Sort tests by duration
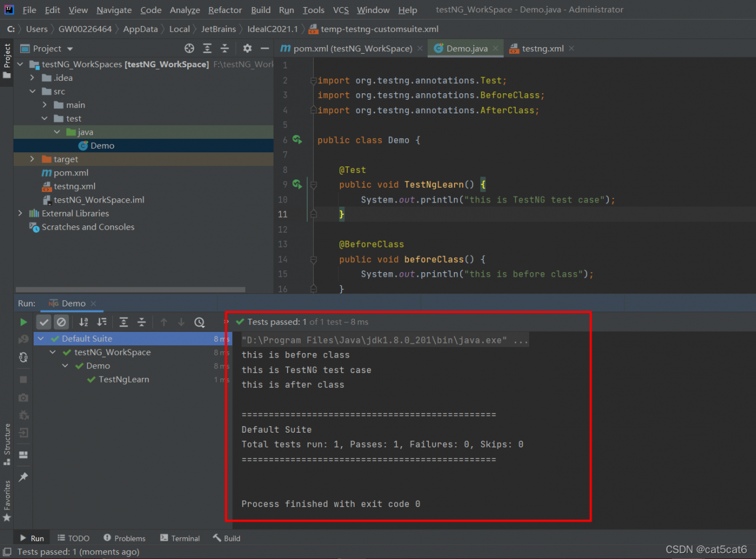The image size is (756, 559). click(102, 322)
